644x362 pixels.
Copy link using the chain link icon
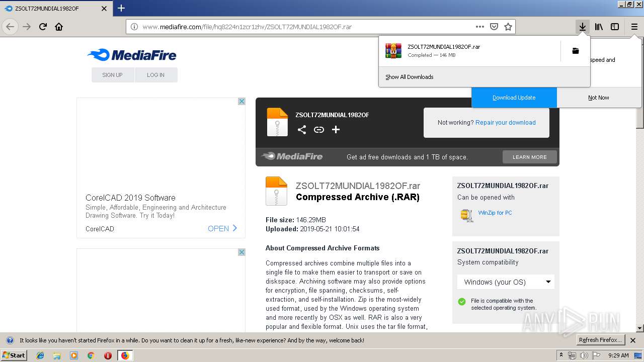(x=319, y=130)
